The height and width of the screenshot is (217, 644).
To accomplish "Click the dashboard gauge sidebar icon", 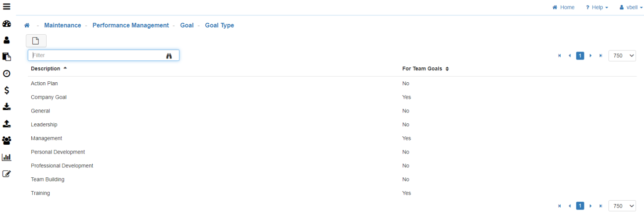I will click(x=7, y=24).
